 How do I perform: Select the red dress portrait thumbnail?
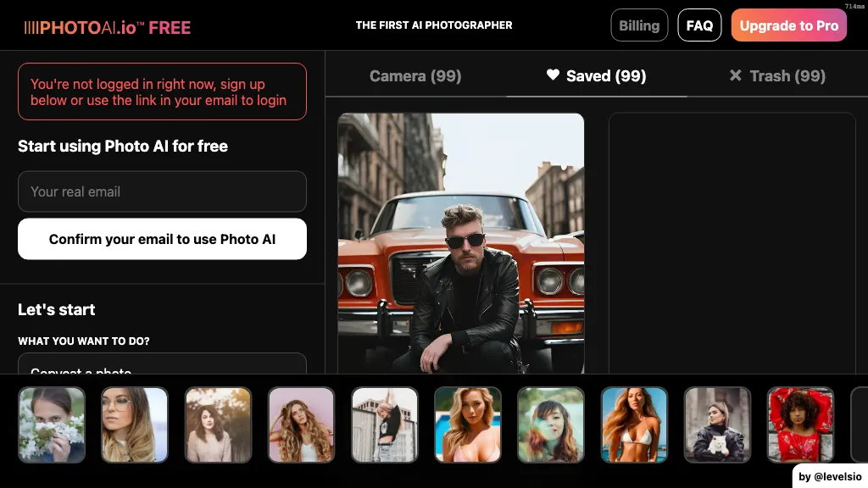tap(800, 424)
